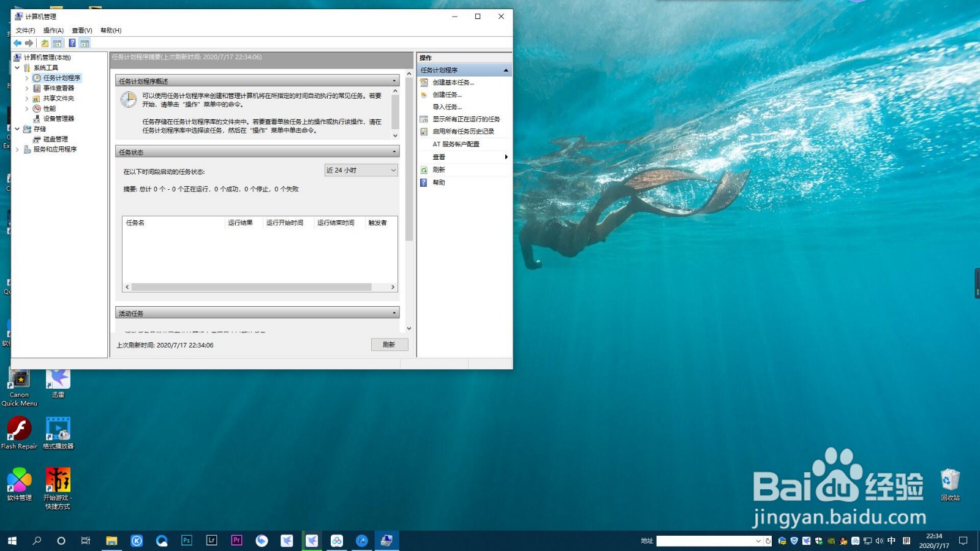Select 共享文件夹 in the tree
980x551 pixels.
pos(58,98)
